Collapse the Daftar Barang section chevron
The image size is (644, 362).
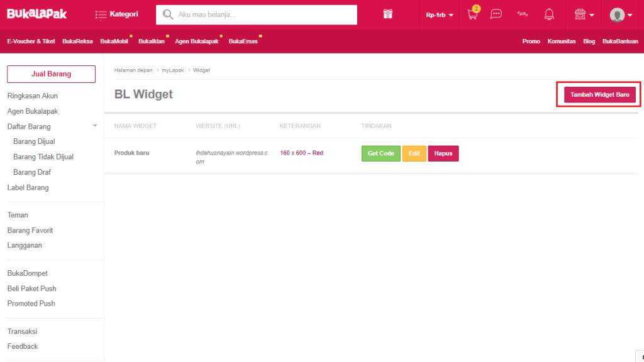tap(95, 126)
